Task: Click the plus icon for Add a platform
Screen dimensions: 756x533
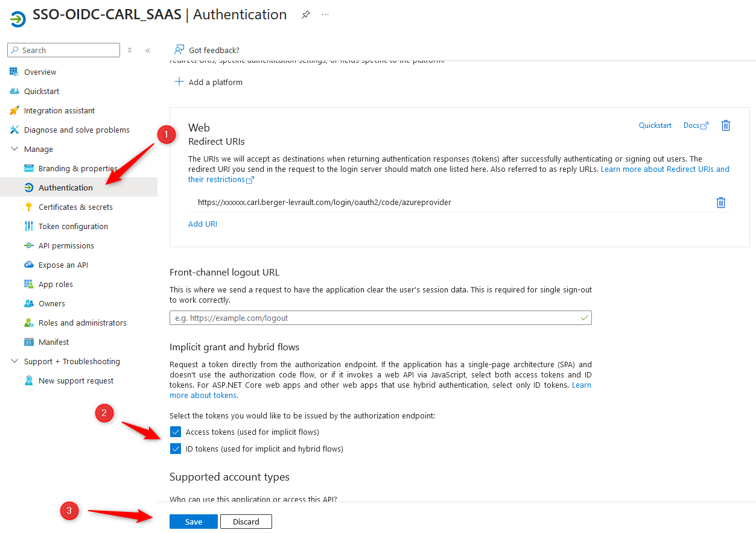Action: (x=179, y=81)
